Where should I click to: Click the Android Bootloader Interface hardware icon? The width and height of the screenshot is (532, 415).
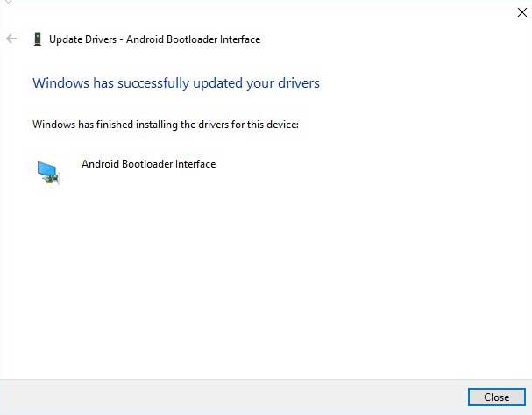[48, 173]
